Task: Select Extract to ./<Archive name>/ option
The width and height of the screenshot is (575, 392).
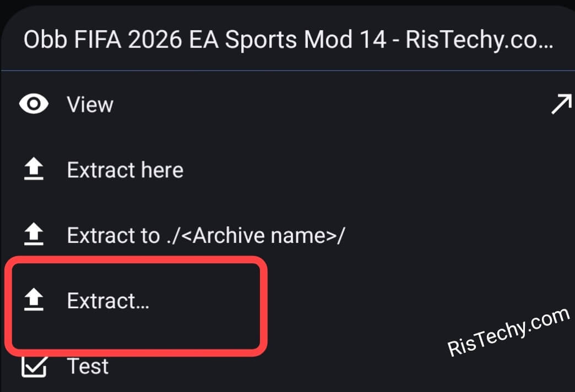Action: [205, 236]
